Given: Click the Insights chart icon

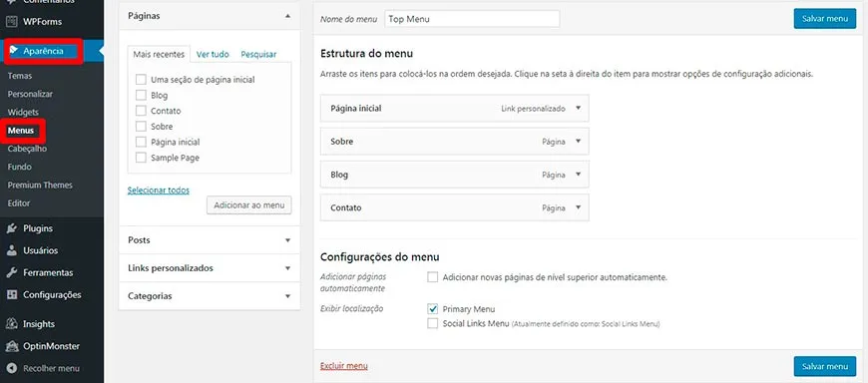Looking at the screenshot, I should click(12, 324).
